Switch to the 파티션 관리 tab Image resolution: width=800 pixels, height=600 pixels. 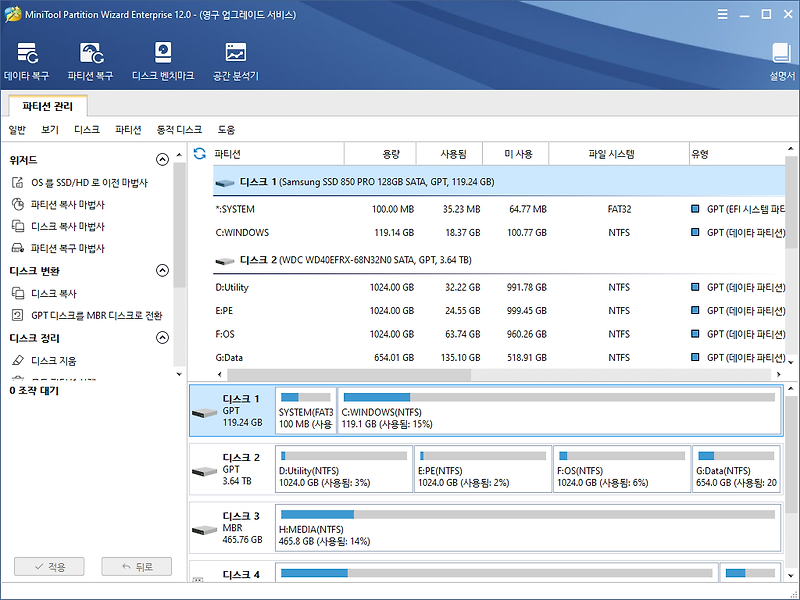point(48,106)
